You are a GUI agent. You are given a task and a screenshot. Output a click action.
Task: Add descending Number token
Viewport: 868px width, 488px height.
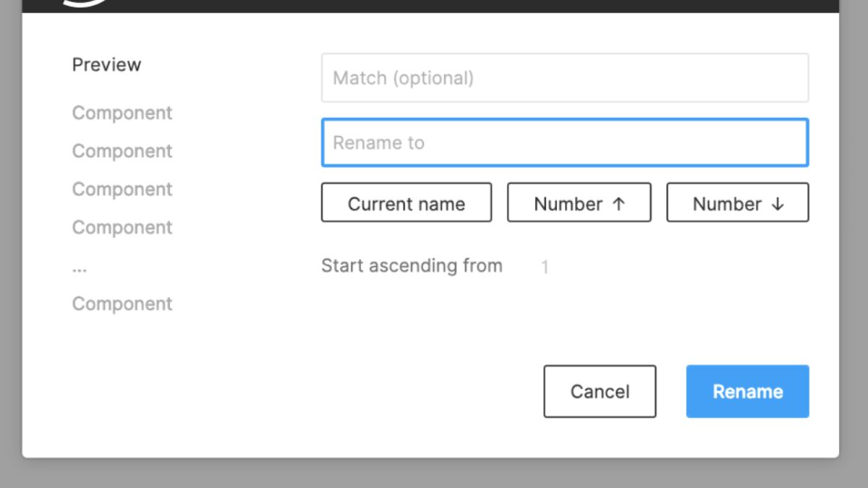click(x=738, y=202)
